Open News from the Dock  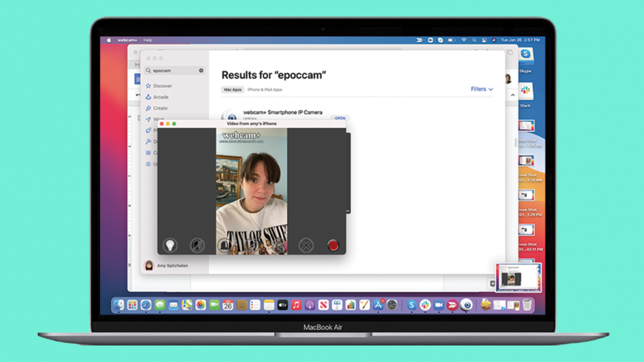point(324,305)
